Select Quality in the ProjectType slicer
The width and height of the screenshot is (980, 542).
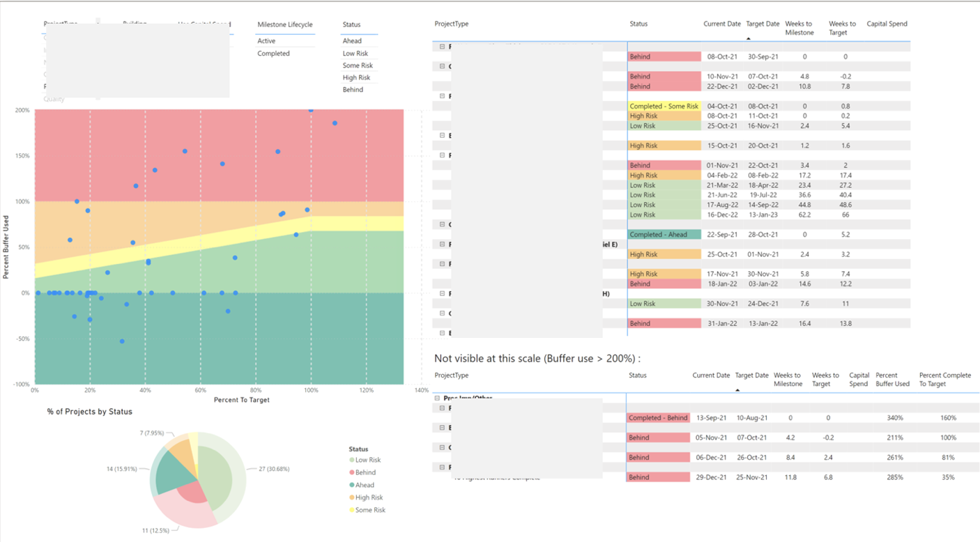[x=54, y=99]
